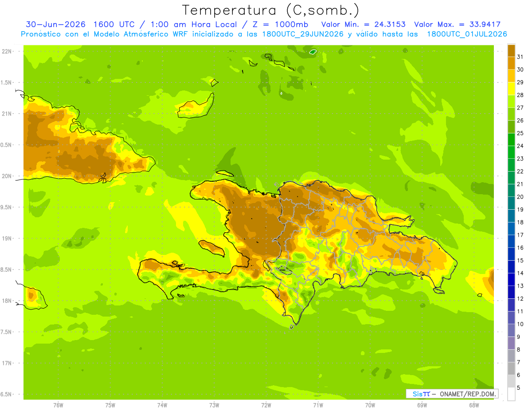Click the legend label "5"
The width and height of the screenshot is (532, 411).
519,388
